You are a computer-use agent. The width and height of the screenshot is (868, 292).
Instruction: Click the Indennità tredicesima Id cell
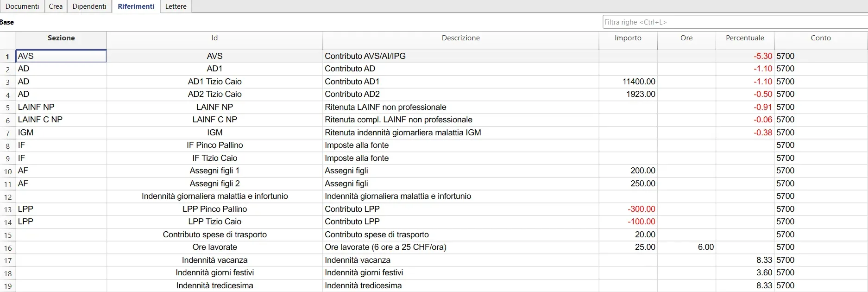214,286
